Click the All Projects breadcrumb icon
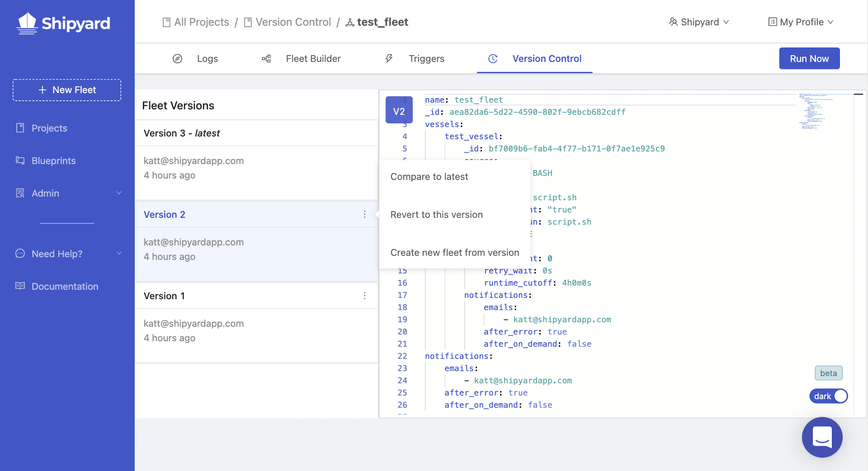Screen dimensions: 868x471 pos(166,22)
